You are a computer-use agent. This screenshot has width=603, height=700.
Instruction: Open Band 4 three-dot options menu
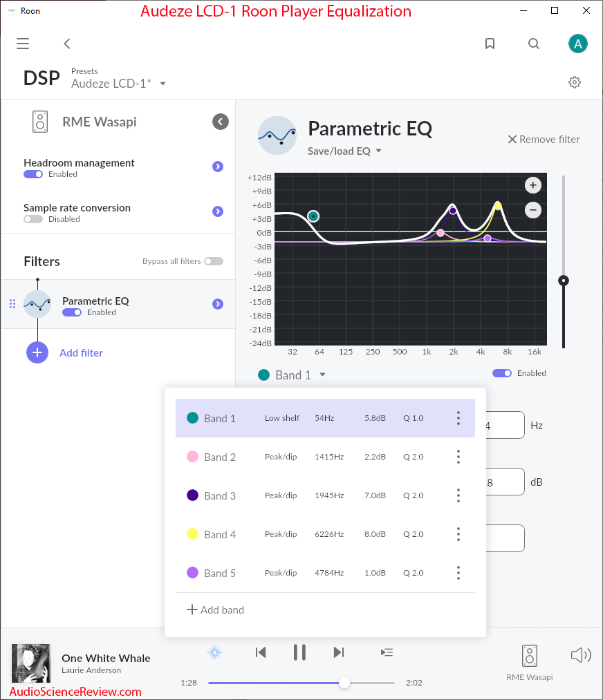click(458, 534)
